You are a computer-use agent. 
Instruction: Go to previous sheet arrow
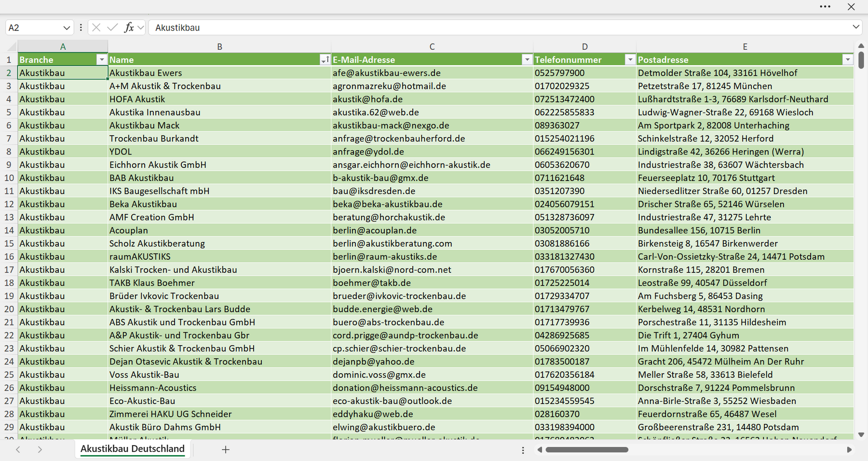(x=18, y=449)
